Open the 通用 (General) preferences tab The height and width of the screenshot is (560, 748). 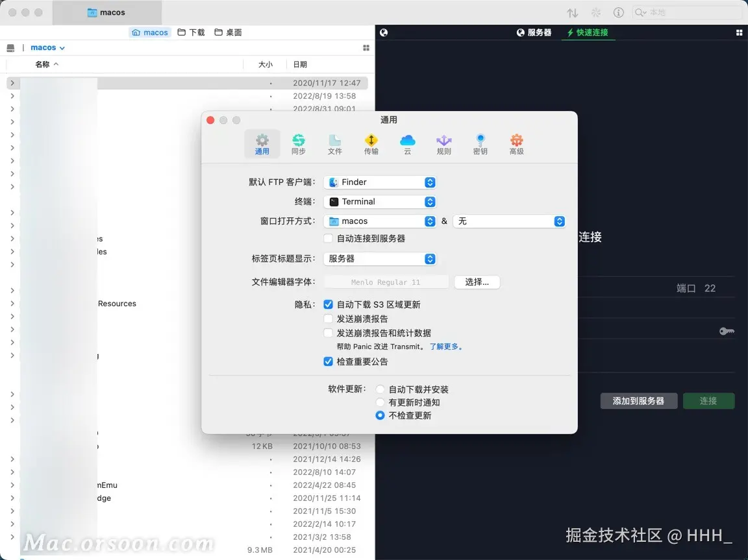pyautogui.click(x=262, y=144)
